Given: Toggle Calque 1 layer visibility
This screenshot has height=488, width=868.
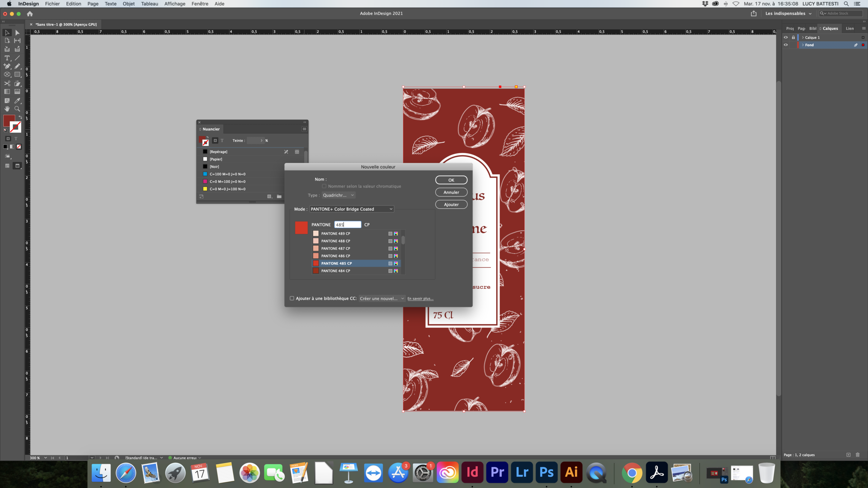Looking at the screenshot, I should pyautogui.click(x=786, y=37).
